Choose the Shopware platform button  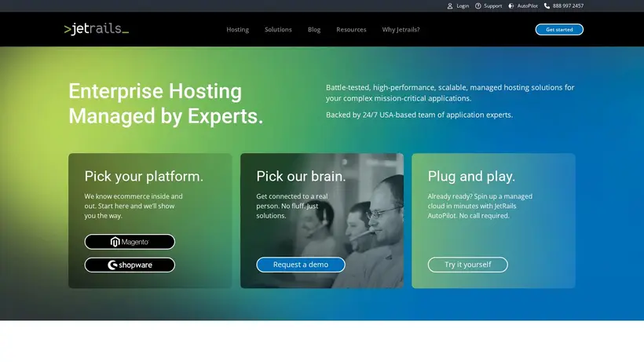[x=130, y=265]
